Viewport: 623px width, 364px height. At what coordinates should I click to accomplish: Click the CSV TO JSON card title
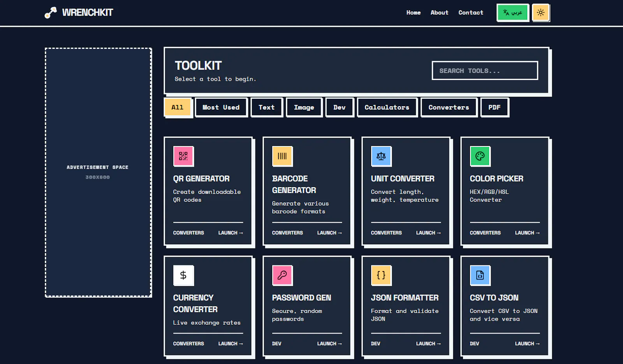click(494, 297)
